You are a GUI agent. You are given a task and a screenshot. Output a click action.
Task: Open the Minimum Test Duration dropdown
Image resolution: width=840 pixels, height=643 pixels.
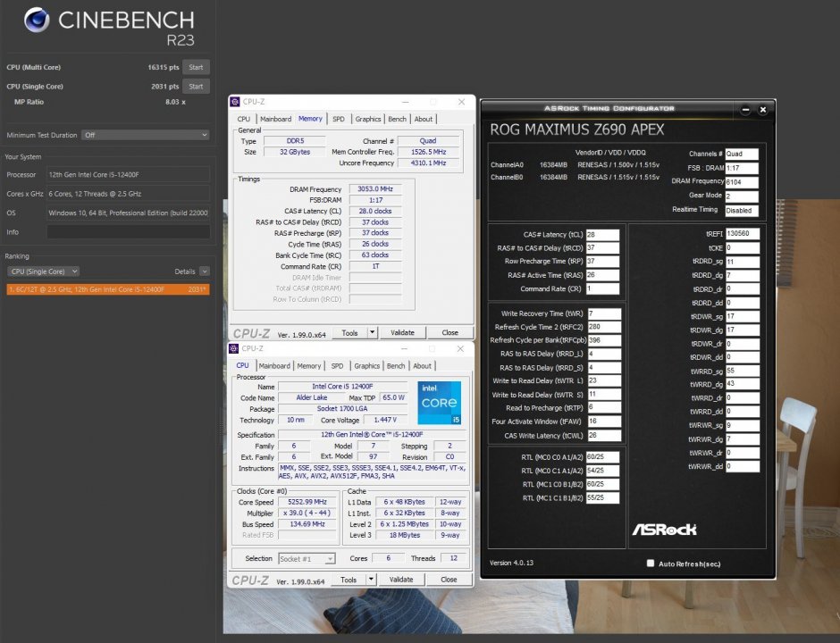click(x=145, y=135)
